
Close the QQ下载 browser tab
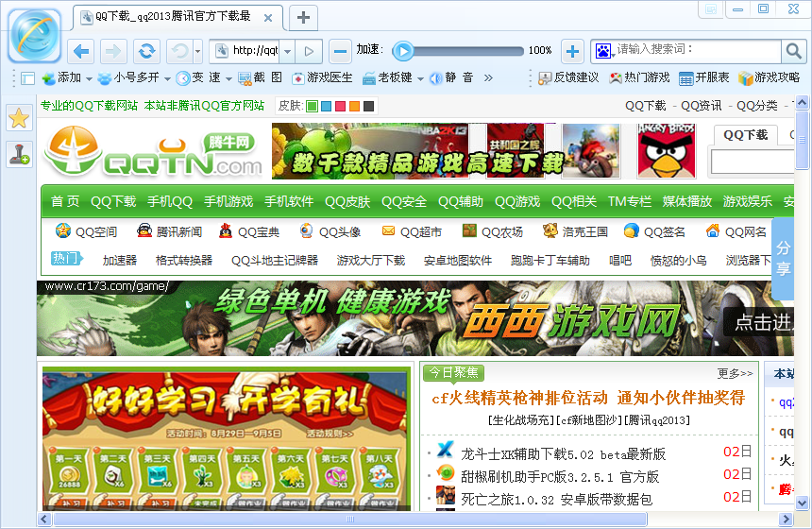(268, 18)
